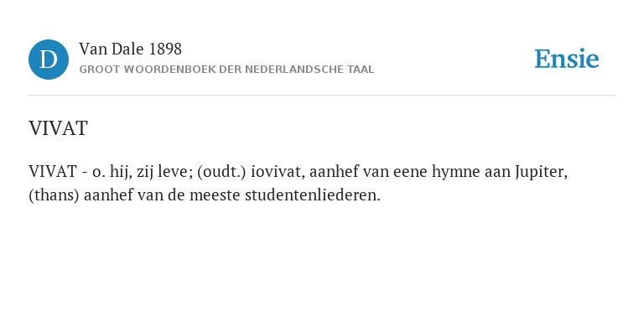Click the Van Dale 1898 source title
This screenshot has height=322, width=644.
[130, 49]
